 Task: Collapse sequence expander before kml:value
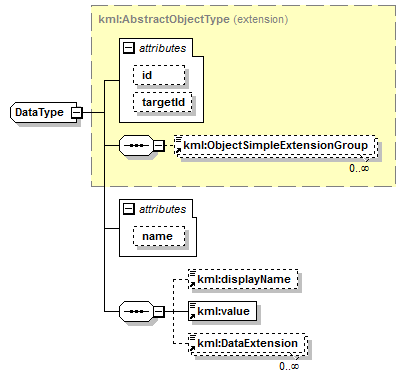[159, 312]
